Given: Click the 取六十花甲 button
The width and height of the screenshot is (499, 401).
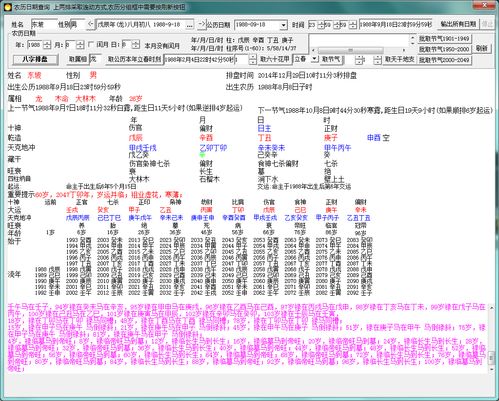Looking at the screenshot, I should [x=275, y=59].
